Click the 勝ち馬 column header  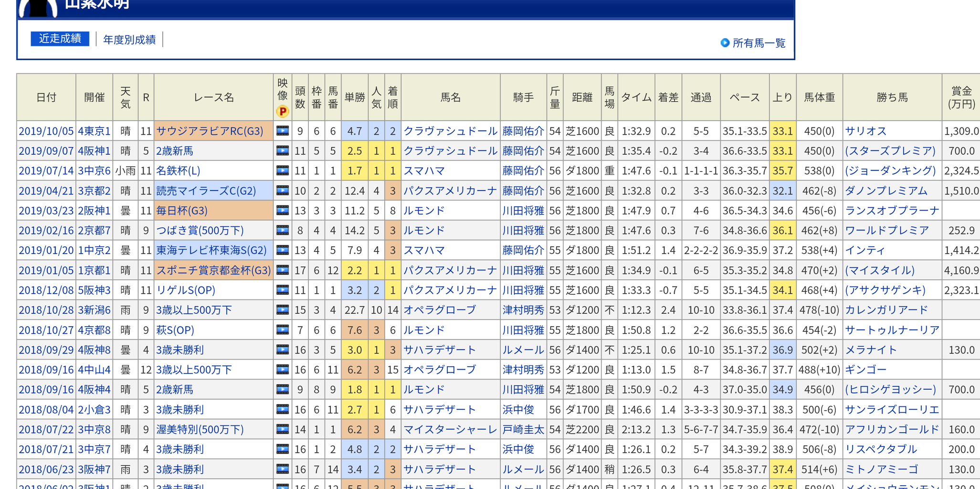click(x=892, y=97)
